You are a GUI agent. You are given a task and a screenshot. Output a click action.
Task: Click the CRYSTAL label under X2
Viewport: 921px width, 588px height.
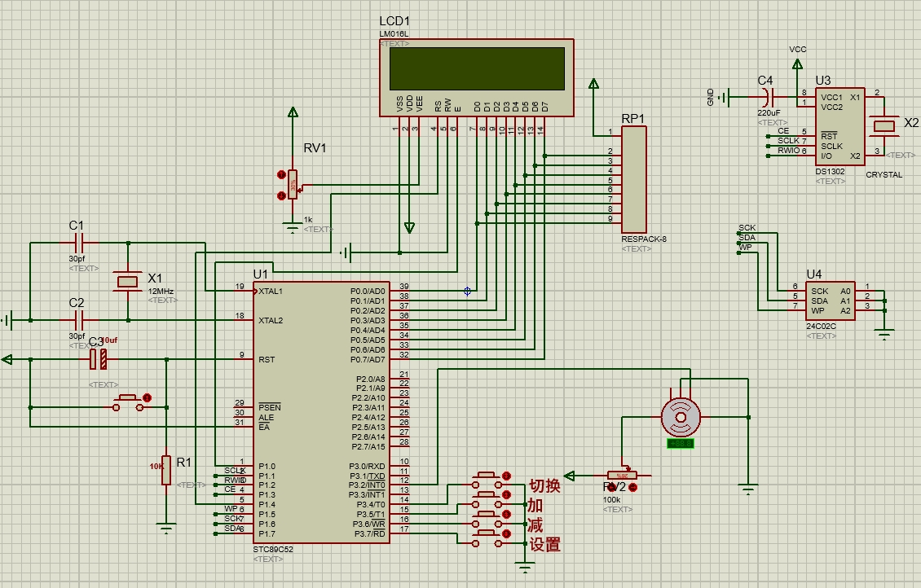[x=884, y=174]
